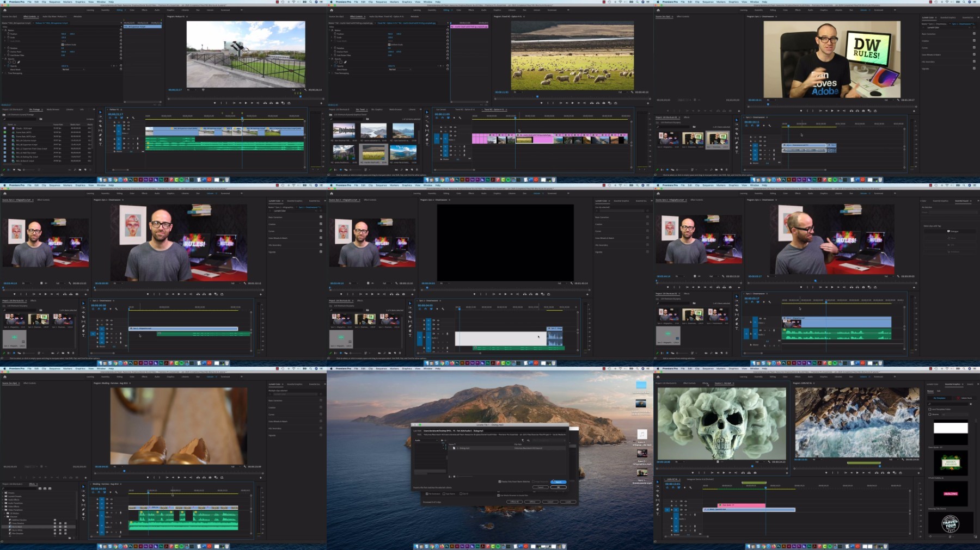Open Lumetri Color tab in skull window
Screen dimensions: 980x550
click(933, 384)
